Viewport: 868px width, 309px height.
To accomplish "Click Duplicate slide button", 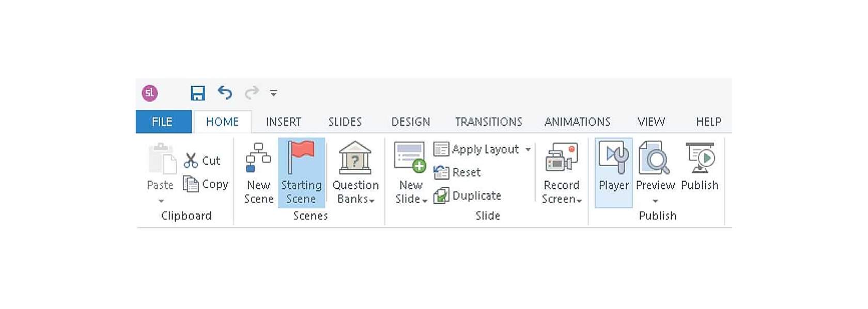I will click(468, 196).
